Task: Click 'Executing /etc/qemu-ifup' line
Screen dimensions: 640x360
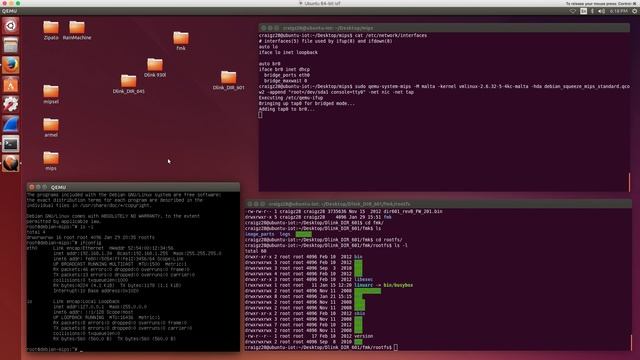Action: point(291,98)
